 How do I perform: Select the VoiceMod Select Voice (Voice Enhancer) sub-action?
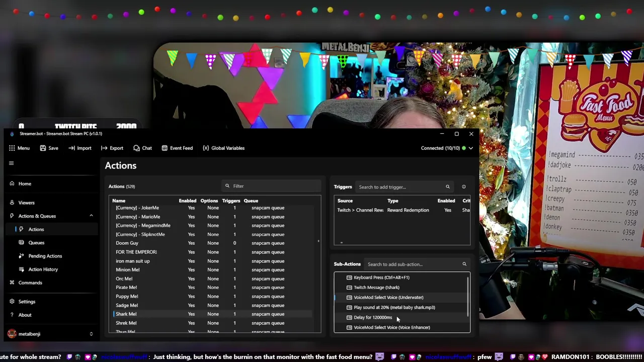tap(400, 327)
